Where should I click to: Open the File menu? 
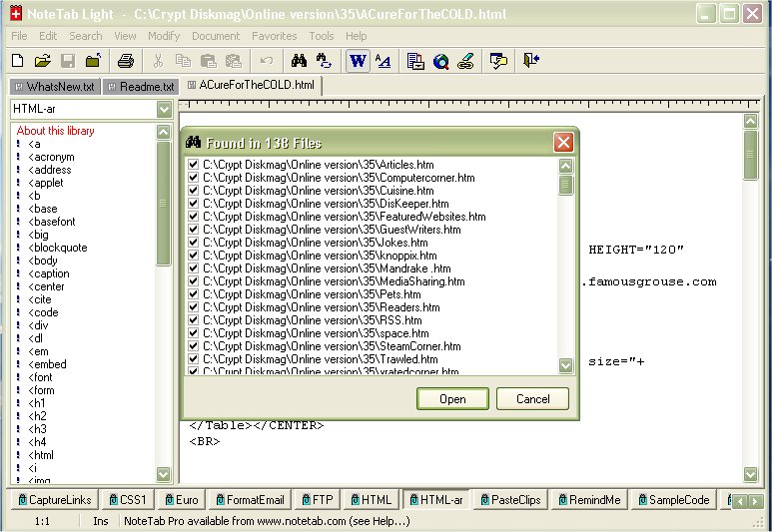(x=19, y=36)
